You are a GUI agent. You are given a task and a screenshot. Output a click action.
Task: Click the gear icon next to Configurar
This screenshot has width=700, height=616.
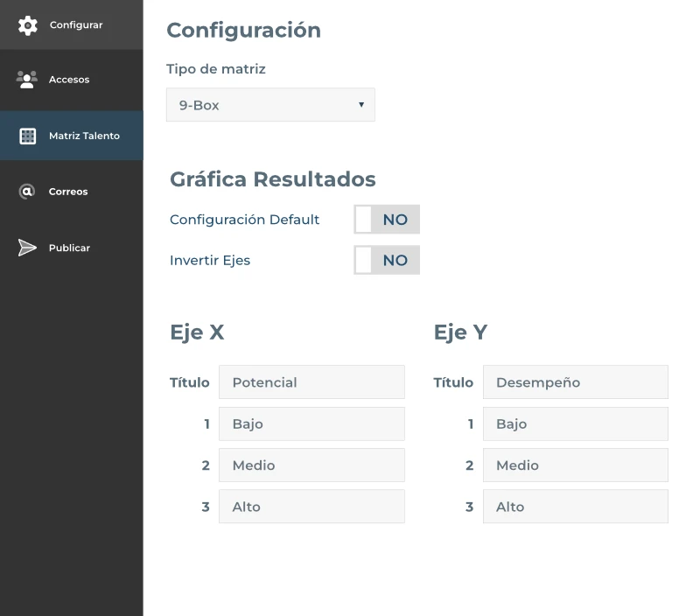click(x=27, y=25)
